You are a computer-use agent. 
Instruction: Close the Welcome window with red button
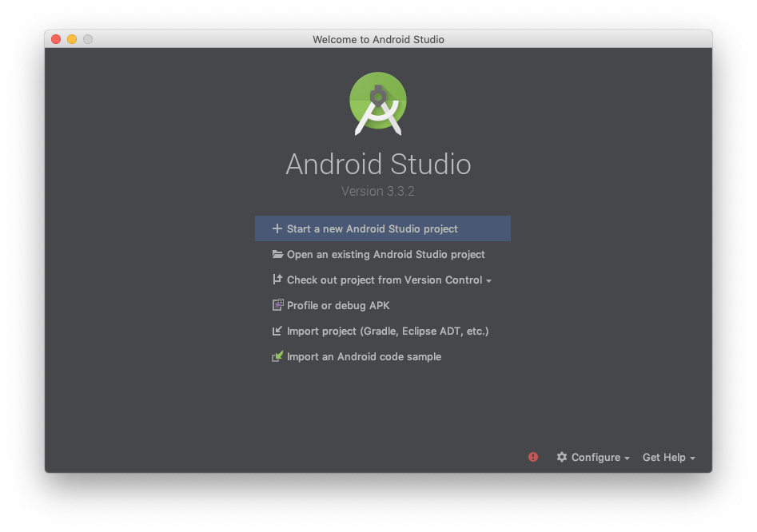coord(56,39)
